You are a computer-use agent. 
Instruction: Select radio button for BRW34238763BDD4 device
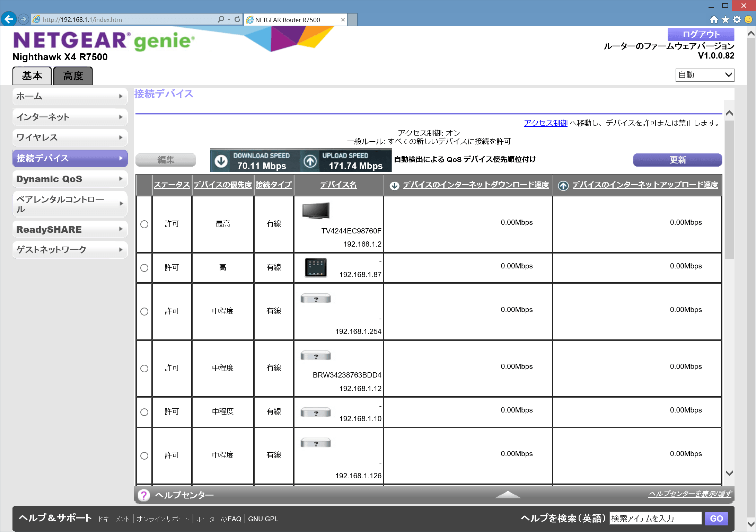144,368
